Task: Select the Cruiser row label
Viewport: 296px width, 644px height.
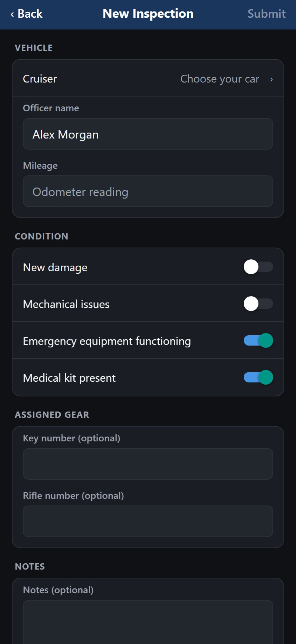Action: point(40,79)
